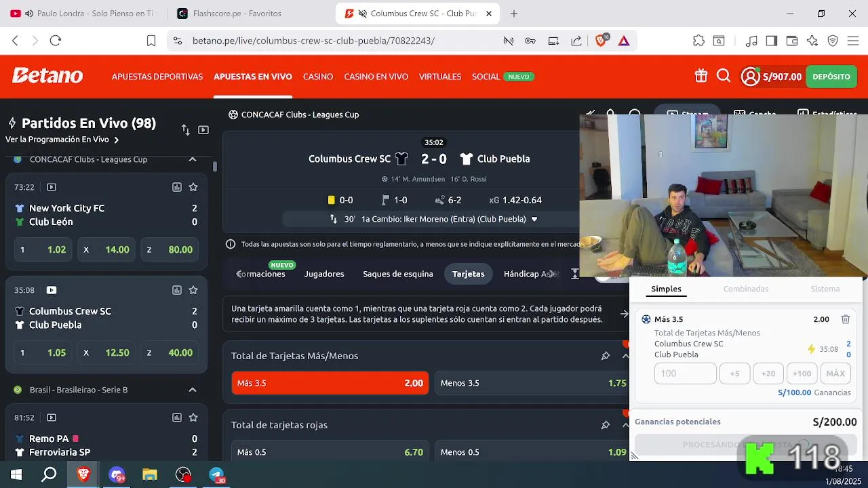Select the Jugadores market tab

(x=324, y=274)
